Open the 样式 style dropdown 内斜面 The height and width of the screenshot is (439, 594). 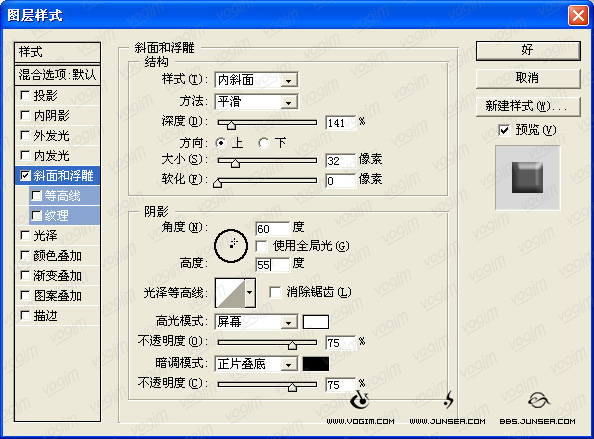[x=256, y=80]
